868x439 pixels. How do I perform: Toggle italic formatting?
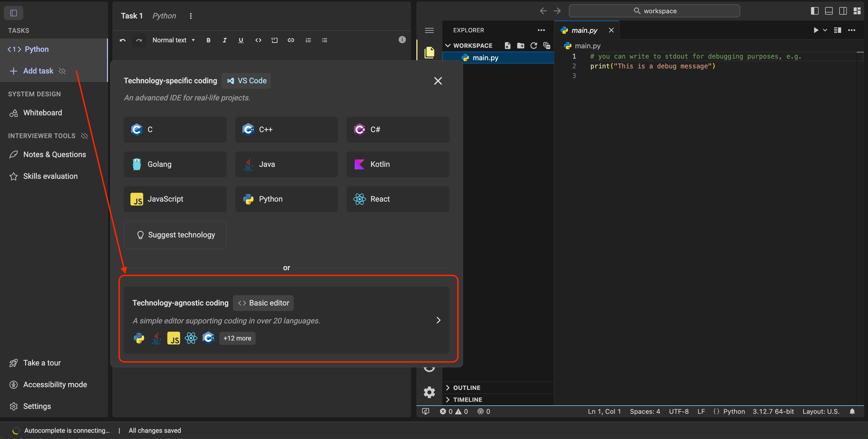(x=225, y=40)
